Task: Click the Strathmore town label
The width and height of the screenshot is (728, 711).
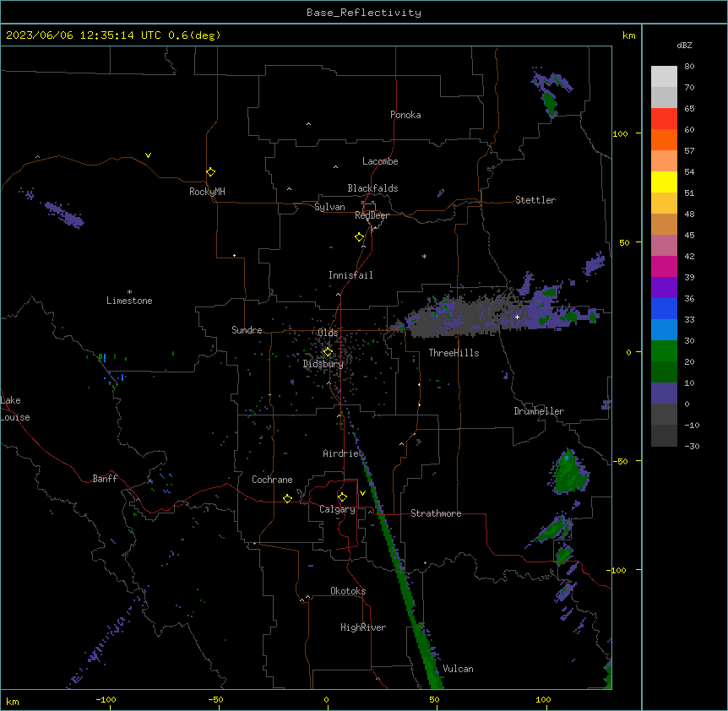Action: (436, 513)
